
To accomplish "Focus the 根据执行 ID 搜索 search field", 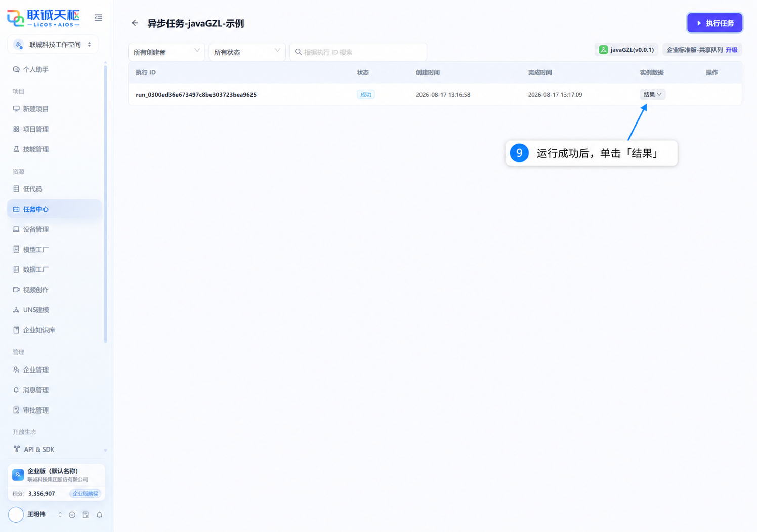I will click(x=358, y=52).
